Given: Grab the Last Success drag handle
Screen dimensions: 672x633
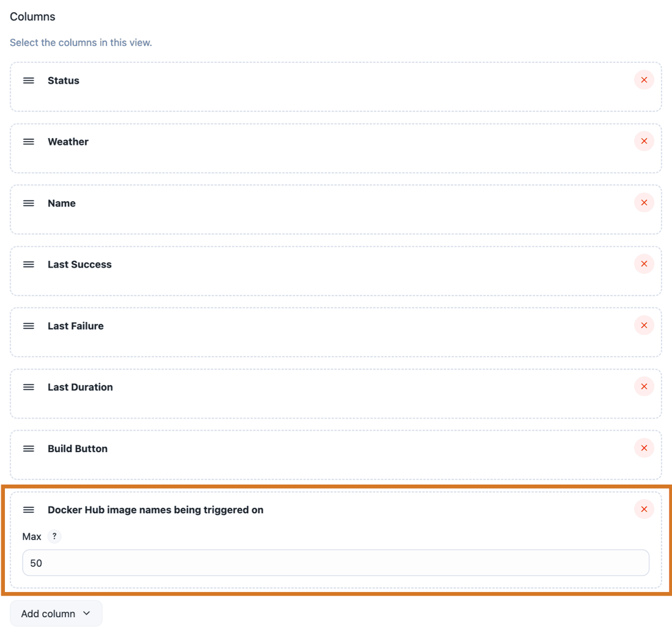Looking at the screenshot, I should pos(29,265).
